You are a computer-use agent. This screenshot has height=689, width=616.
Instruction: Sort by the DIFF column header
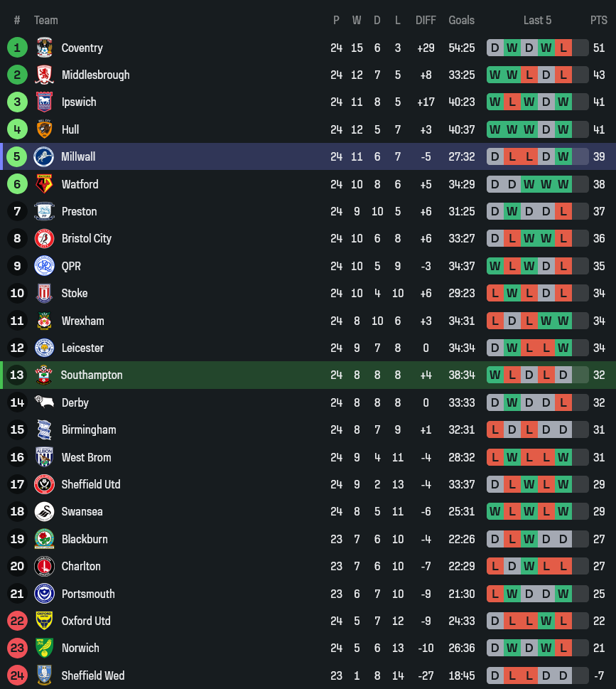point(426,20)
